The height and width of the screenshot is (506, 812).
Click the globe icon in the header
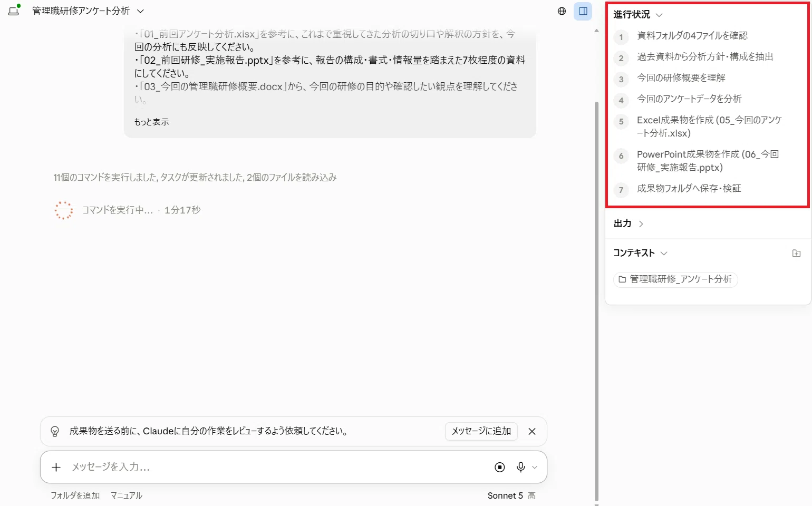pyautogui.click(x=562, y=11)
